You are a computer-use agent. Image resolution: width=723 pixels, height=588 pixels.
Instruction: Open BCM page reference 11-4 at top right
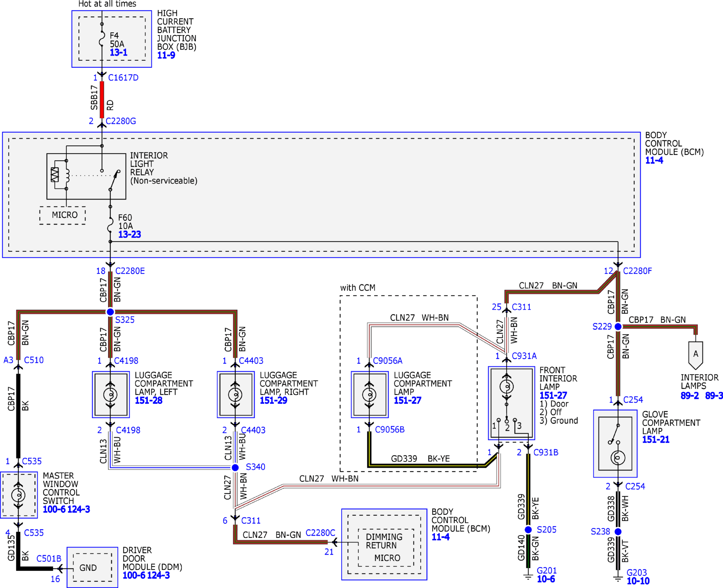(654, 161)
